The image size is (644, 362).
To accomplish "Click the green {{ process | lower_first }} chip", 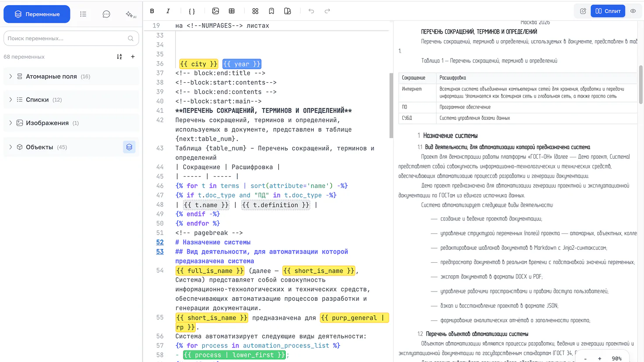I will coord(235,355).
